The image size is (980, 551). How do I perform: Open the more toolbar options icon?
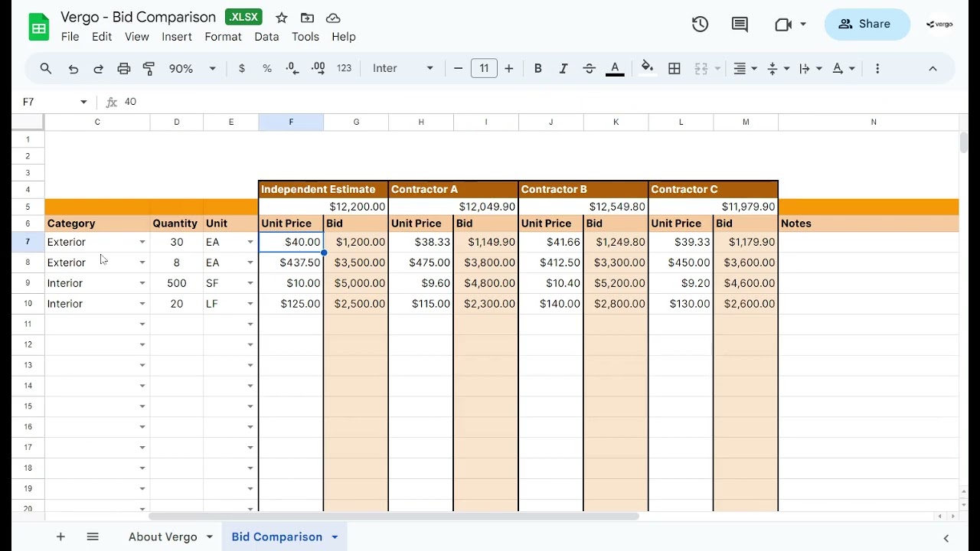[x=877, y=69]
